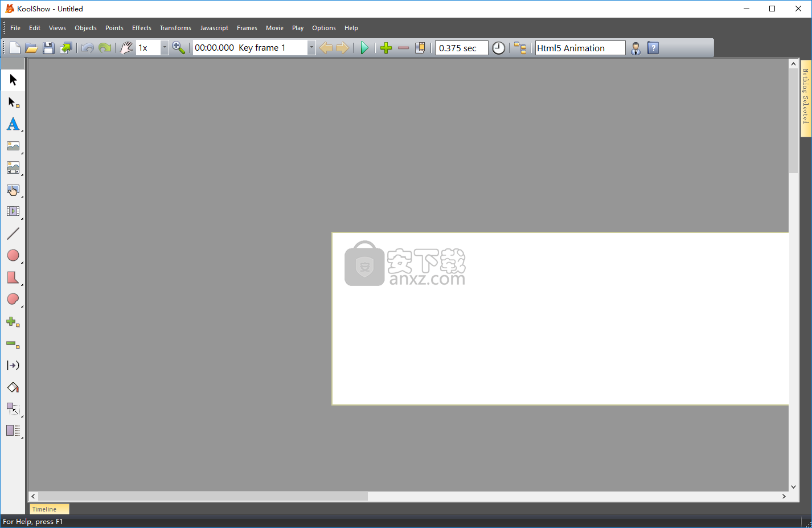Open the Edit menu
The height and width of the screenshot is (528, 812).
35,28
